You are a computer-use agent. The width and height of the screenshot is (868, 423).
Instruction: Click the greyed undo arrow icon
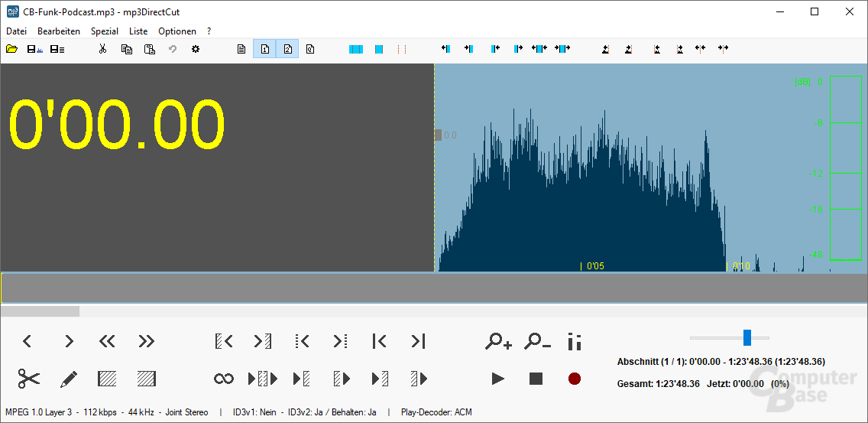[x=173, y=50]
